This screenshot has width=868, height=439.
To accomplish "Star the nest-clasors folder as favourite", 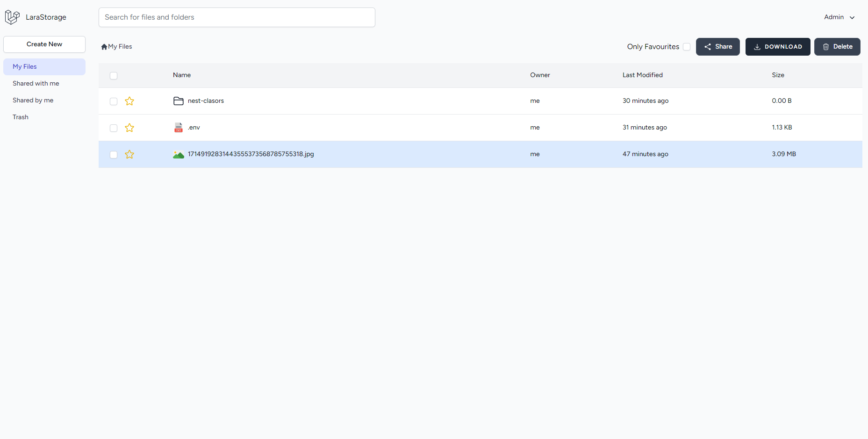I will click(129, 101).
